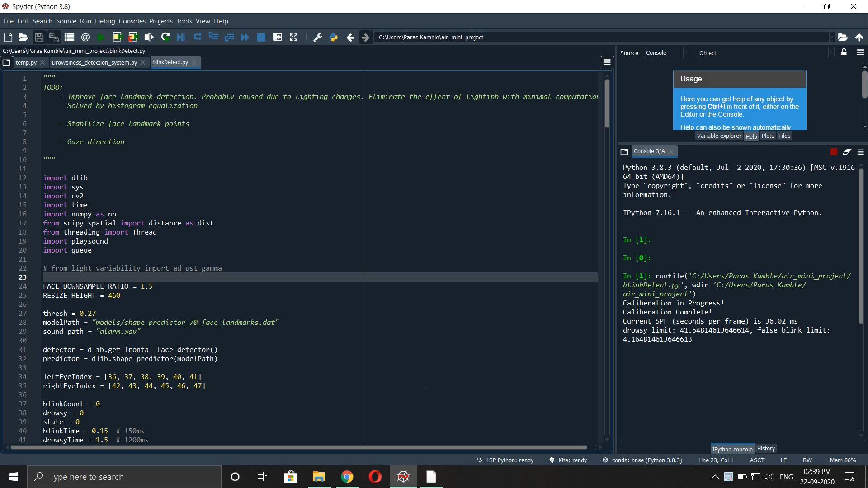Toggle maximize current pane
The width and height of the screenshot is (868, 488).
(x=278, y=37)
